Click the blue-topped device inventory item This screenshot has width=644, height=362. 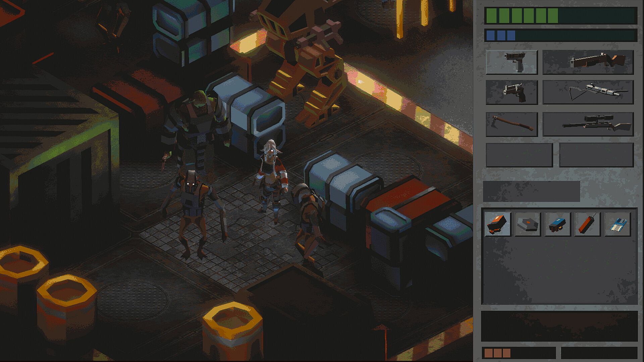(557, 224)
